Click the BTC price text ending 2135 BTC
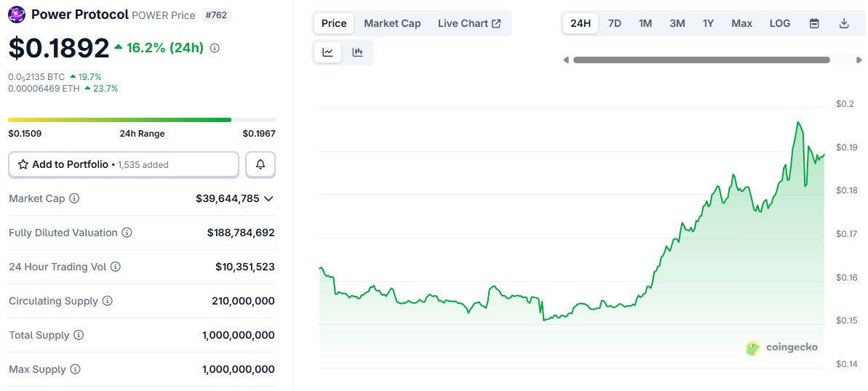The image size is (868, 391). (x=36, y=77)
